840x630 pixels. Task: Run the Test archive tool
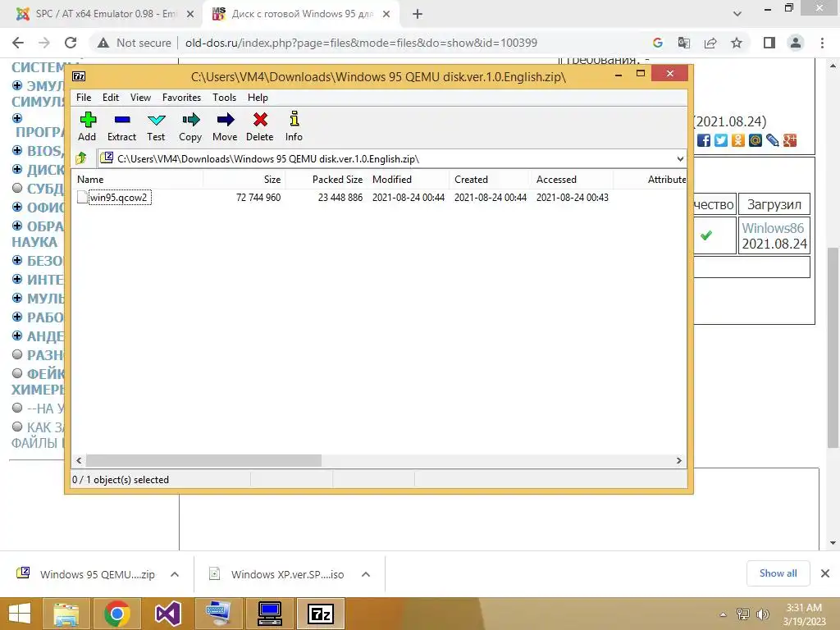pos(156,120)
